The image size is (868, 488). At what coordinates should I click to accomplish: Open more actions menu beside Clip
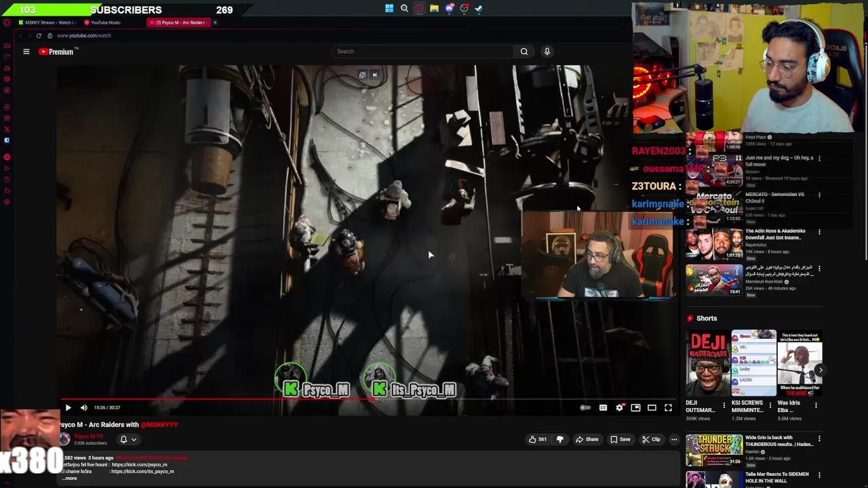pyautogui.click(x=674, y=439)
